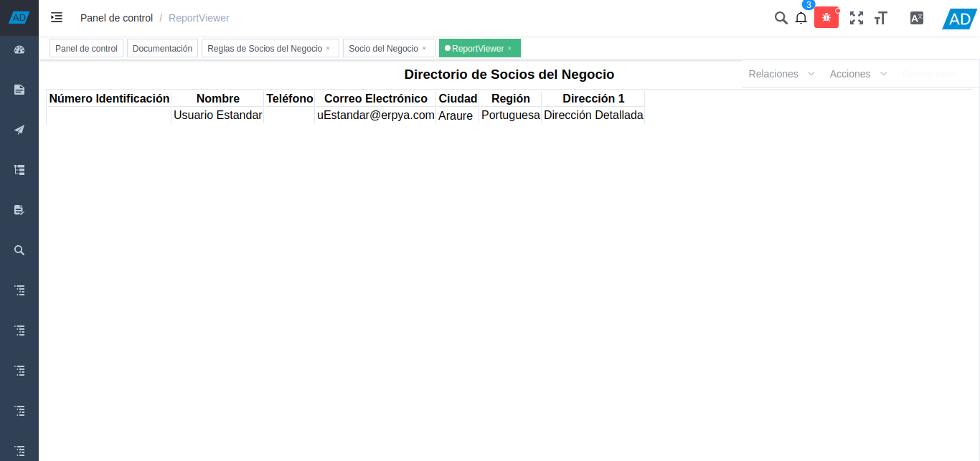Open the Acciones dropdown menu

(857, 74)
